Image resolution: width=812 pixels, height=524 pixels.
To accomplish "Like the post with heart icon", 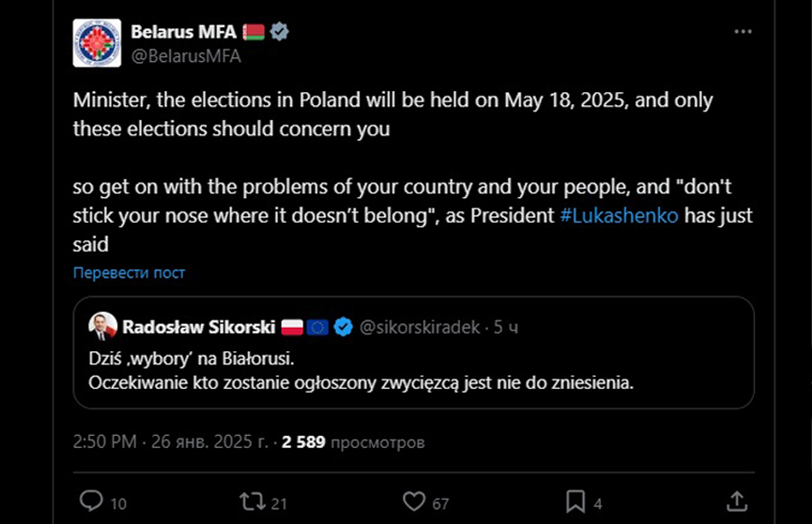I will 412,501.
